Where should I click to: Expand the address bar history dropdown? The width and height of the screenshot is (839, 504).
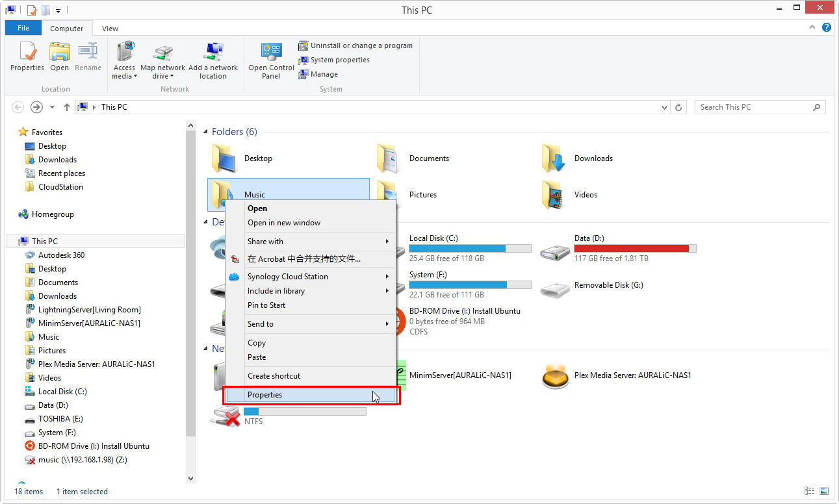point(664,107)
